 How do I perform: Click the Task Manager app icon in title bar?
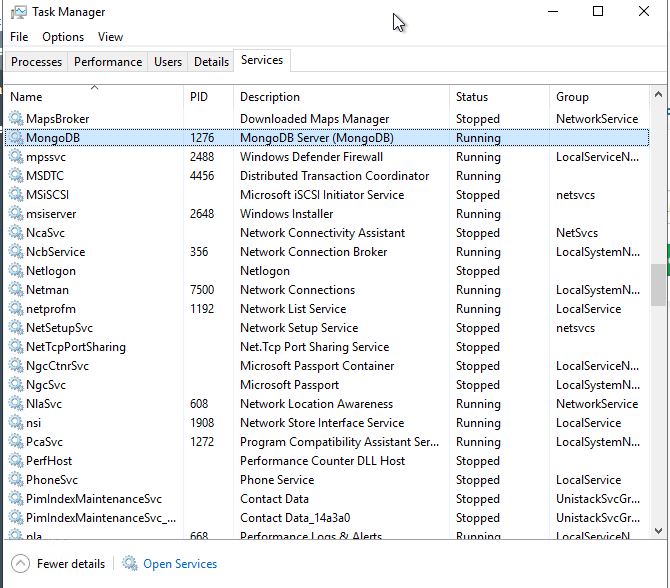point(18,12)
